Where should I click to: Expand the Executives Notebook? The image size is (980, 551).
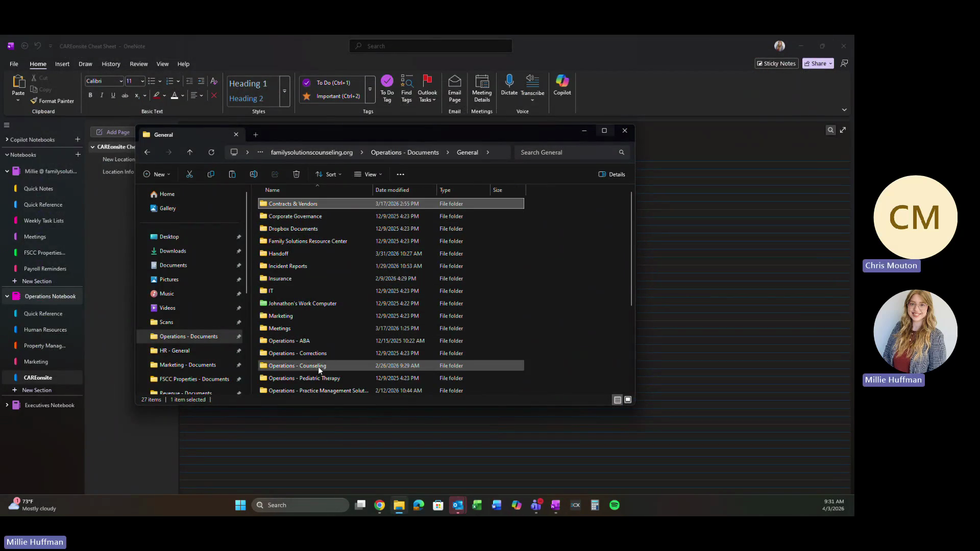[7, 405]
